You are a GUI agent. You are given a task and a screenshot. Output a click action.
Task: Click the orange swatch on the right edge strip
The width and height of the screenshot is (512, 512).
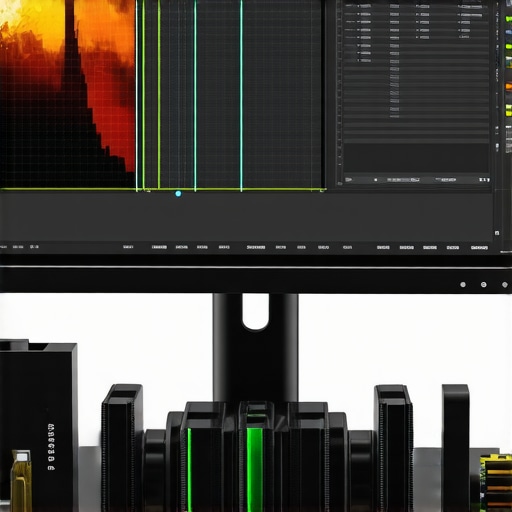click(x=509, y=87)
